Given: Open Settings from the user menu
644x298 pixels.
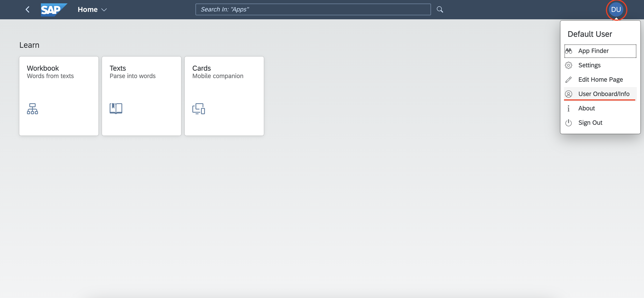Looking at the screenshot, I should [600, 65].
